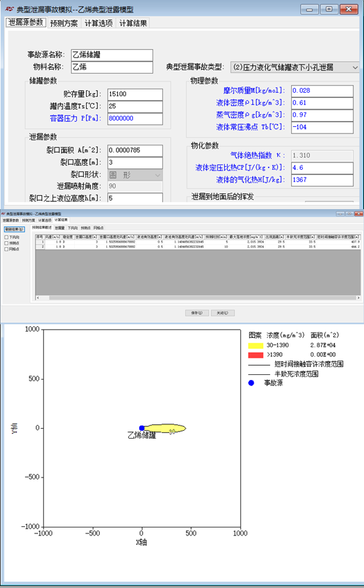This screenshot has height=588, width=364.
Task: Click the blue 摩尔质量M[kg/mol] label
Action: 254,91
